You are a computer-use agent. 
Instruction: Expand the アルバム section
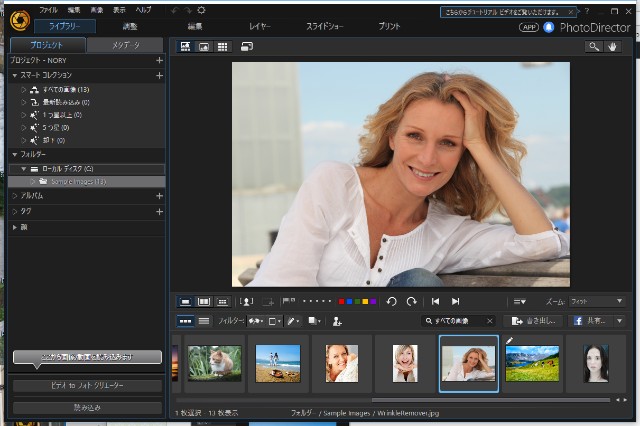15,196
